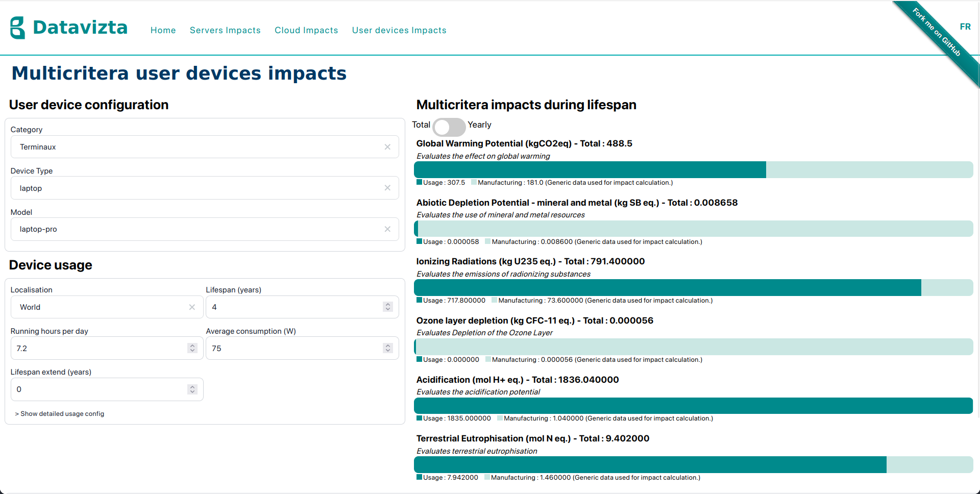The height and width of the screenshot is (494, 980).
Task: Open the Fork me on GitHub ribbon
Action: coord(937,32)
